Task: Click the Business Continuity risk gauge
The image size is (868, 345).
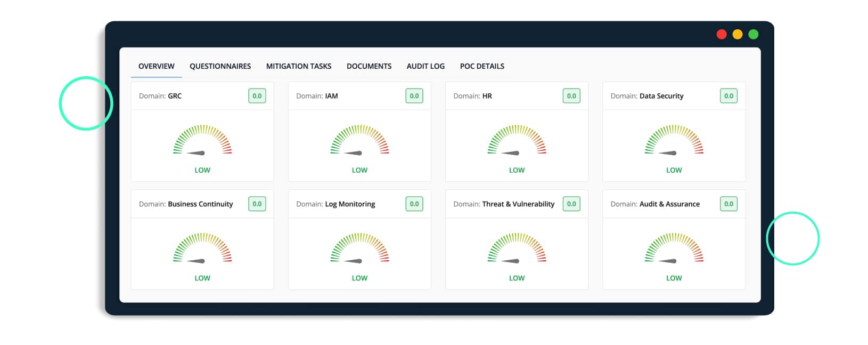Action: pyautogui.click(x=202, y=248)
